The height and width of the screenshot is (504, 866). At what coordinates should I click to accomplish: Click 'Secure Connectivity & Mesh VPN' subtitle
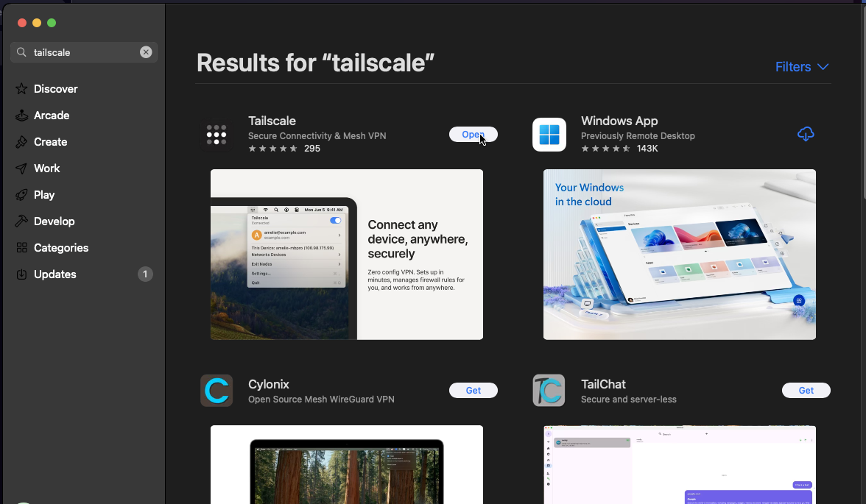[317, 136]
